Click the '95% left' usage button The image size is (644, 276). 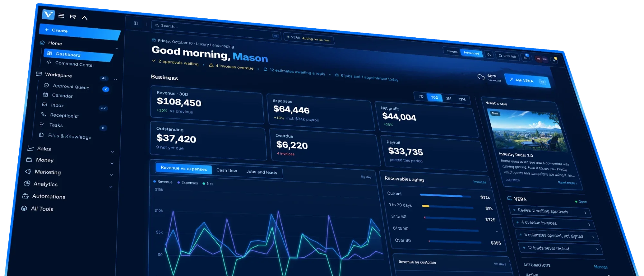click(507, 56)
